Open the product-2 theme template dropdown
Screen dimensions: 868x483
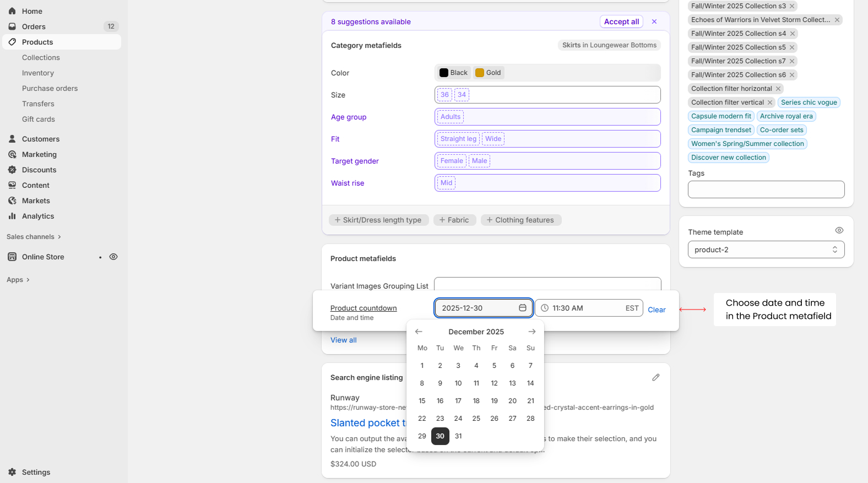766,249
